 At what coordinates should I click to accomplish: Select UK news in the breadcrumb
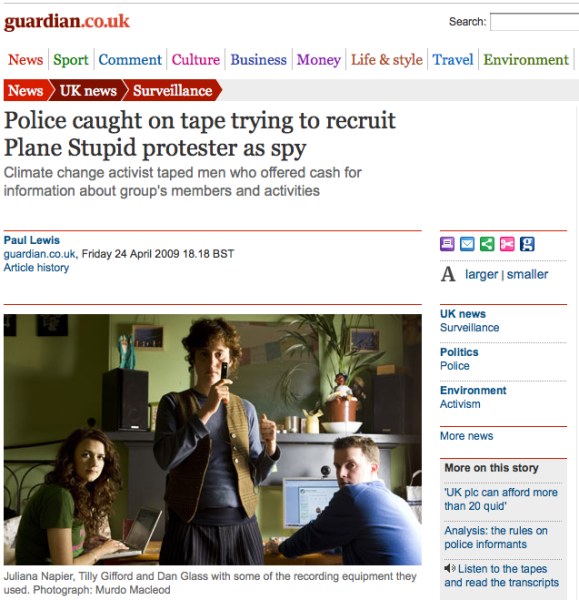(88, 91)
